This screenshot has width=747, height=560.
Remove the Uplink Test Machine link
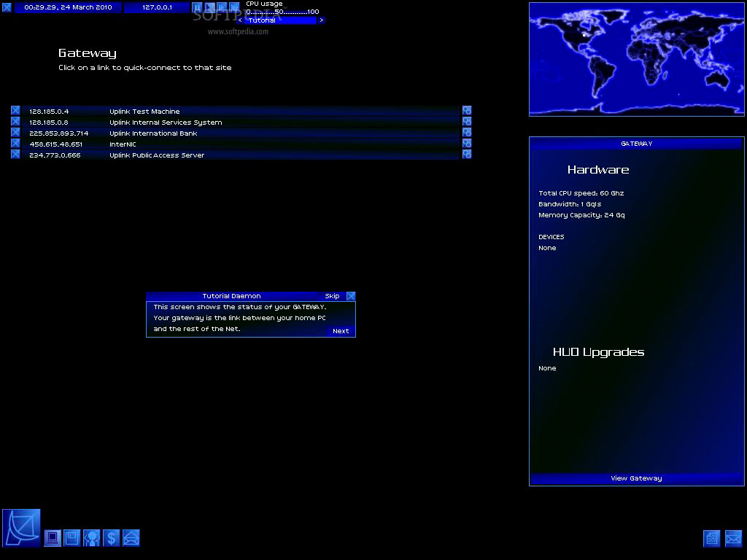point(15,111)
